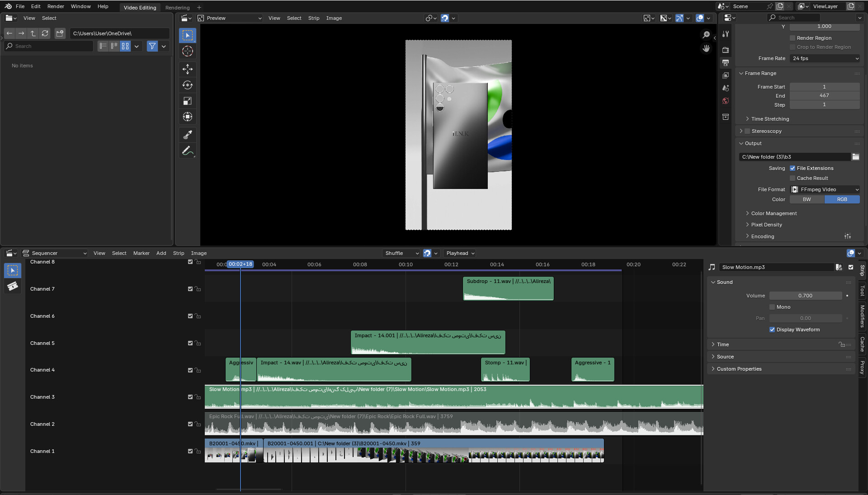Viewport: 868px width, 495px height.
Task: Uncheck File Extensions saving option
Action: coord(793,168)
